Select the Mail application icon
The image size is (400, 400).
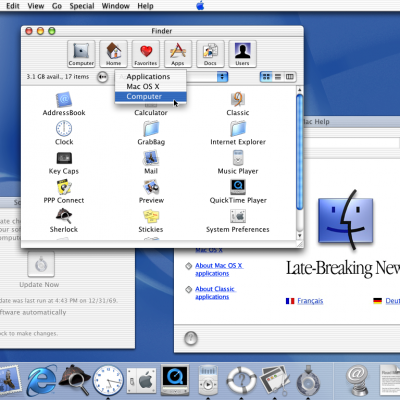151,158
